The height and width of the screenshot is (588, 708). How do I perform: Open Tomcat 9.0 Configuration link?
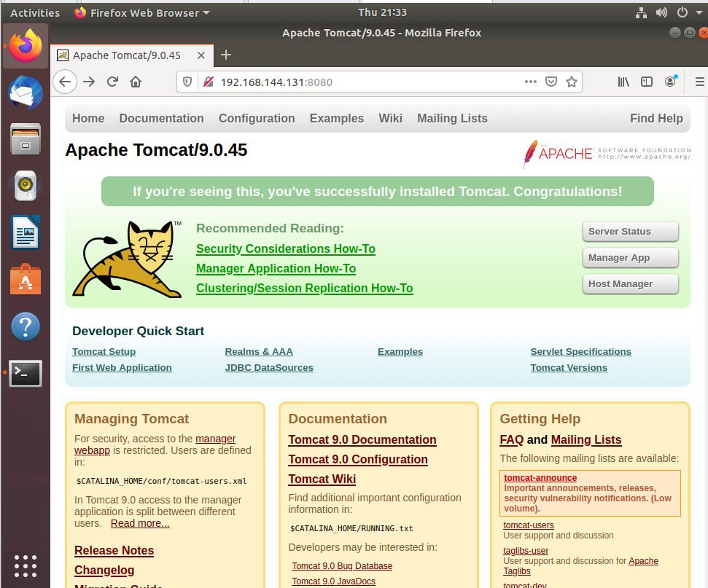[357, 459]
